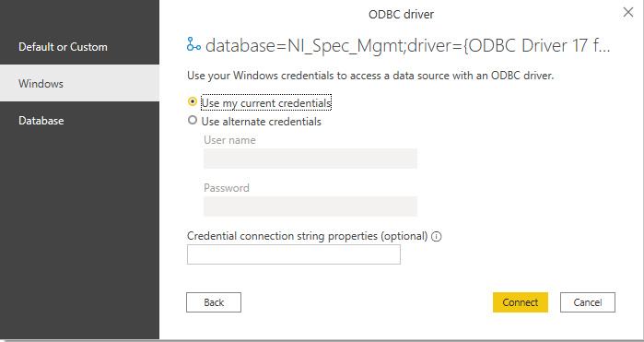Click the database=NI_Spec_Mgmt connection string heading
The height and width of the screenshot is (342, 644).
[x=407, y=45]
